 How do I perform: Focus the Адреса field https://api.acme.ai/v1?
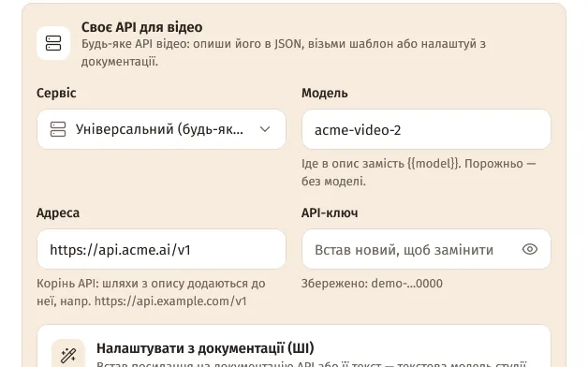pyautogui.click(x=161, y=249)
